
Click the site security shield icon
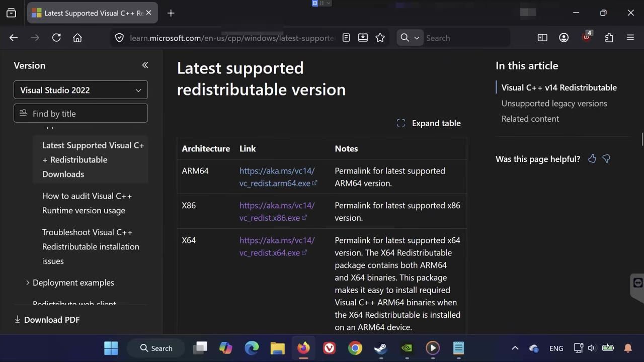[x=119, y=38]
